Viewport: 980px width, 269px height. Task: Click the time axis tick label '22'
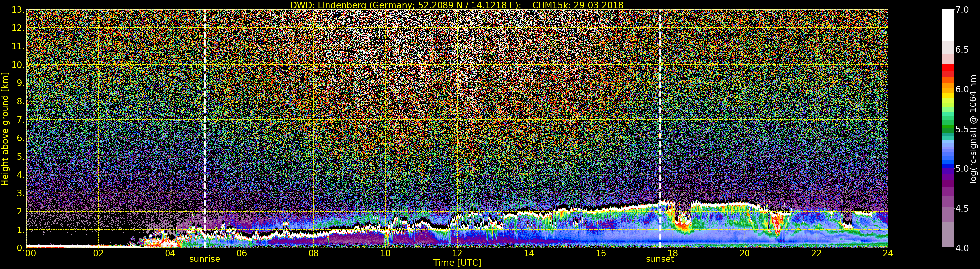click(x=816, y=253)
